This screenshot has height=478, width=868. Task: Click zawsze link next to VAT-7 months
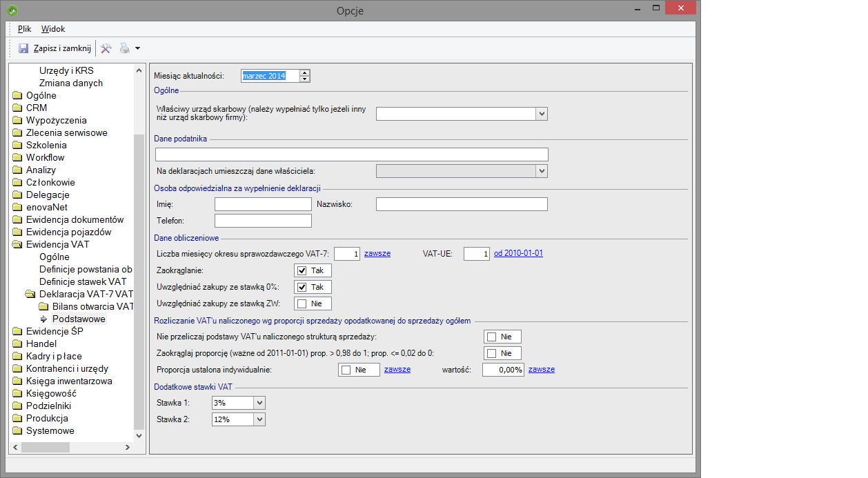coord(377,254)
